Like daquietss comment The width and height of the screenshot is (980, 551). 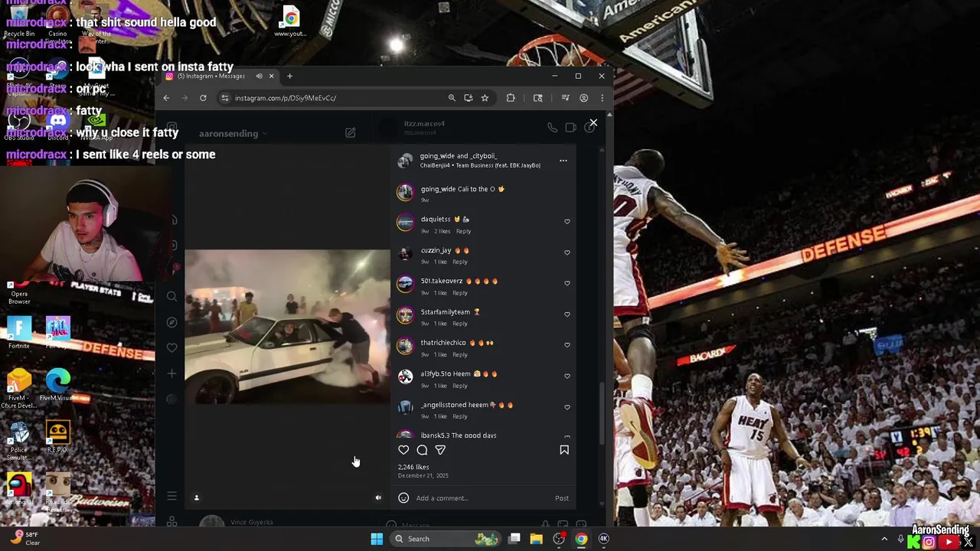coord(567,221)
